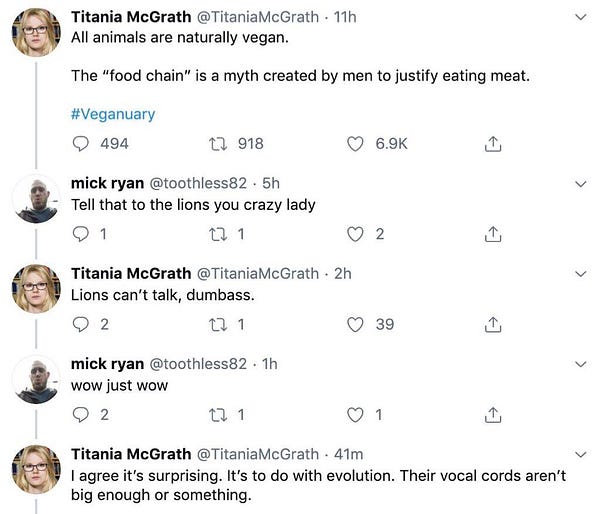Open @toothless82 profile from the lions tweet
The height and width of the screenshot is (514, 600).
pyautogui.click(x=198, y=184)
